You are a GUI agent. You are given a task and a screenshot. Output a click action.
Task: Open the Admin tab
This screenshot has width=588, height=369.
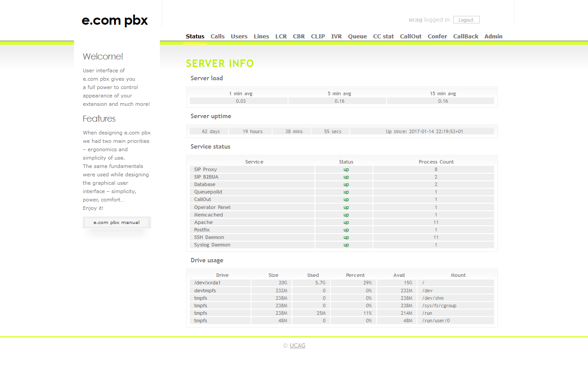pyautogui.click(x=493, y=37)
